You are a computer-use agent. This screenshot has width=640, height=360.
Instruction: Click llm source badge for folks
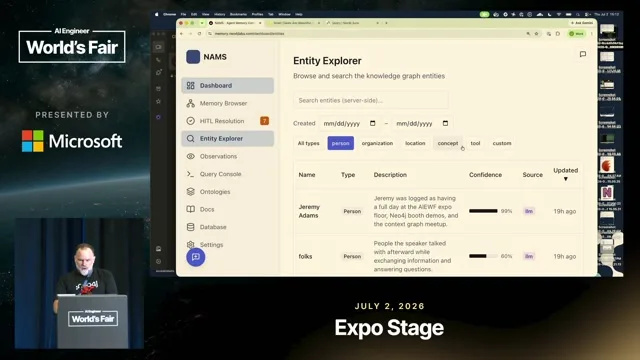(529, 256)
